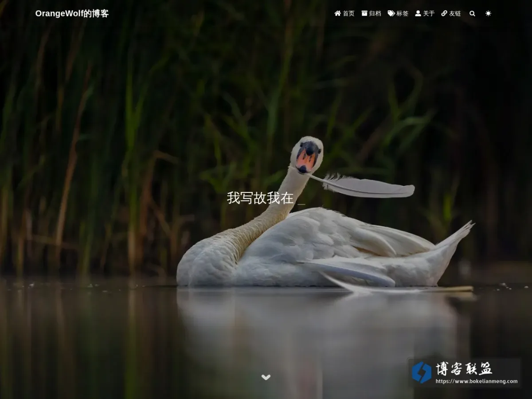Open the 关于 about menu item
532x399 pixels.
(425, 13)
